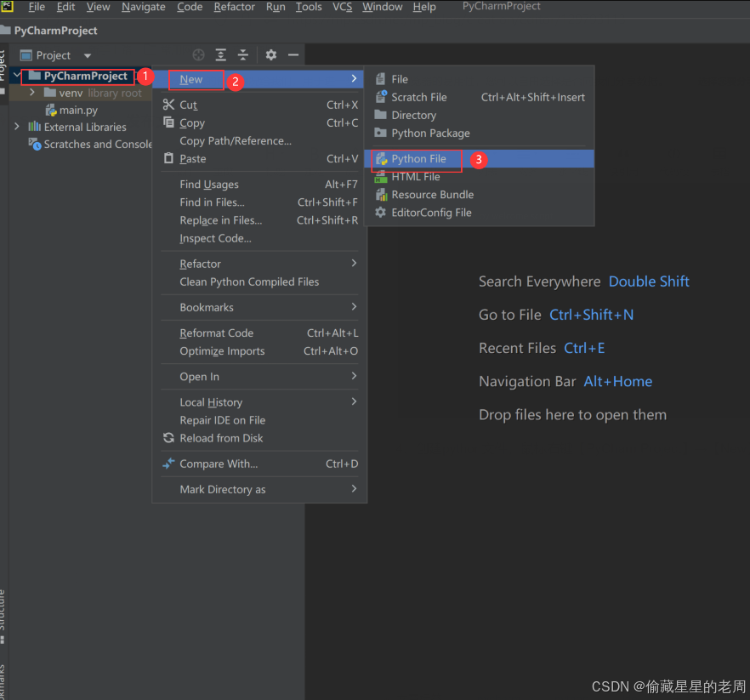Open the Refactor menu in menu bar
This screenshot has width=750, height=700.
(235, 7)
